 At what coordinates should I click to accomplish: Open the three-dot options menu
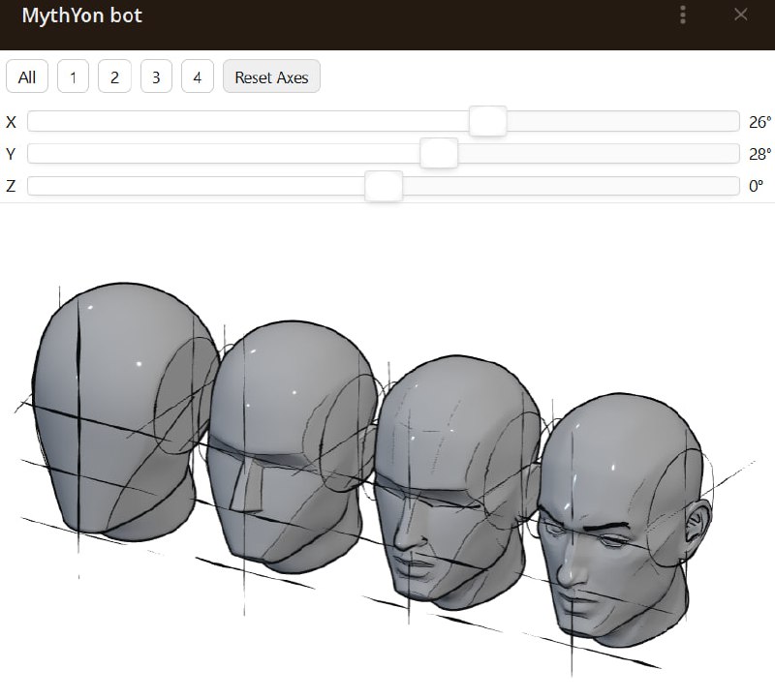click(684, 15)
